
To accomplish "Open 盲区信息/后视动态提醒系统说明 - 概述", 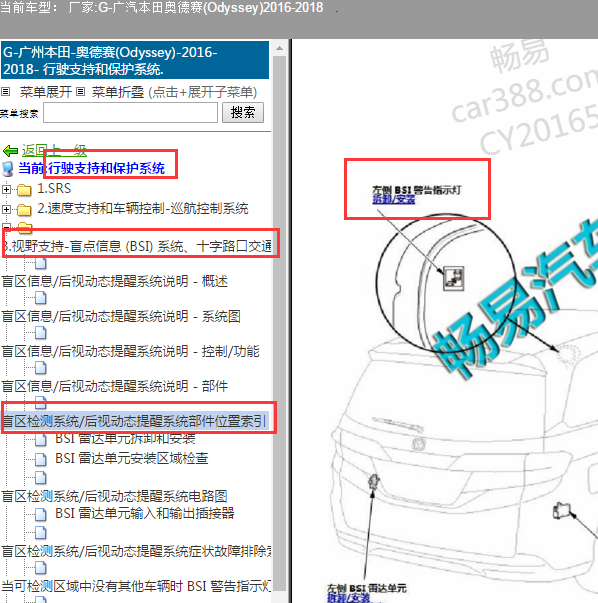I will pos(115,281).
